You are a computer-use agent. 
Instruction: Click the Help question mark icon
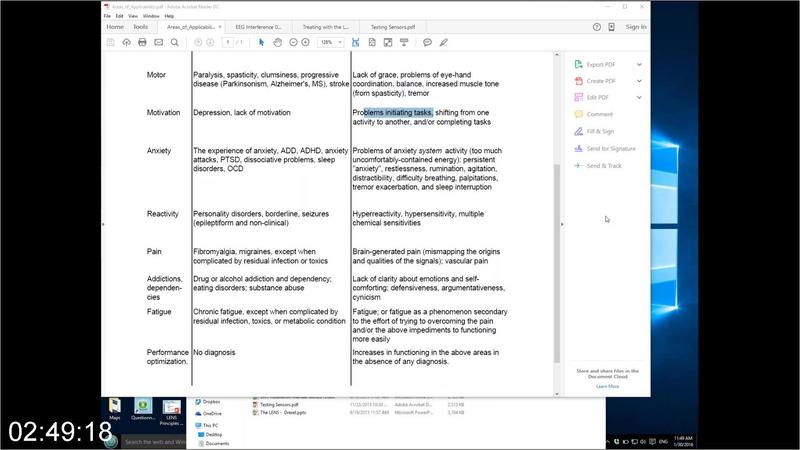coord(596,27)
